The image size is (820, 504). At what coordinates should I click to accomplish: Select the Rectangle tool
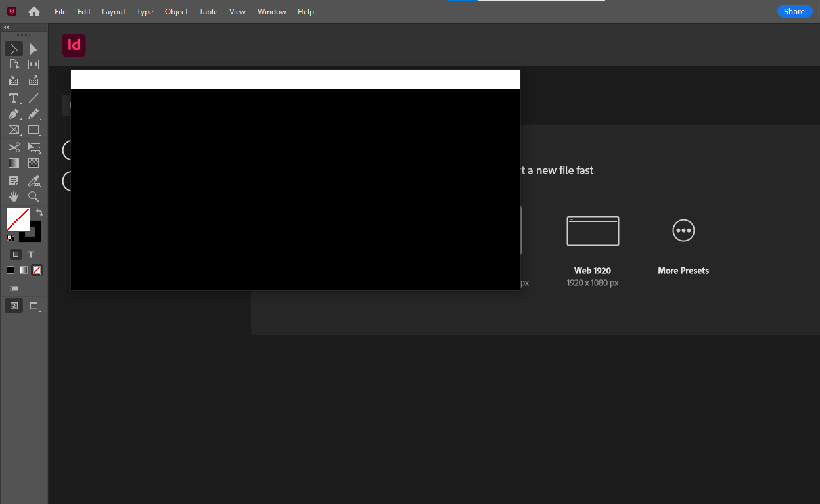[34, 130]
